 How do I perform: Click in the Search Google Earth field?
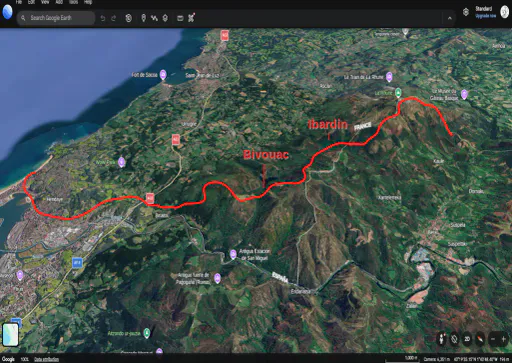[56, 18]
